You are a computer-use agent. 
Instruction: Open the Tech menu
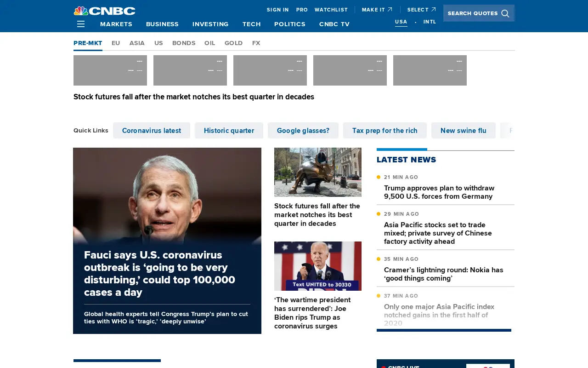[251, 24]
